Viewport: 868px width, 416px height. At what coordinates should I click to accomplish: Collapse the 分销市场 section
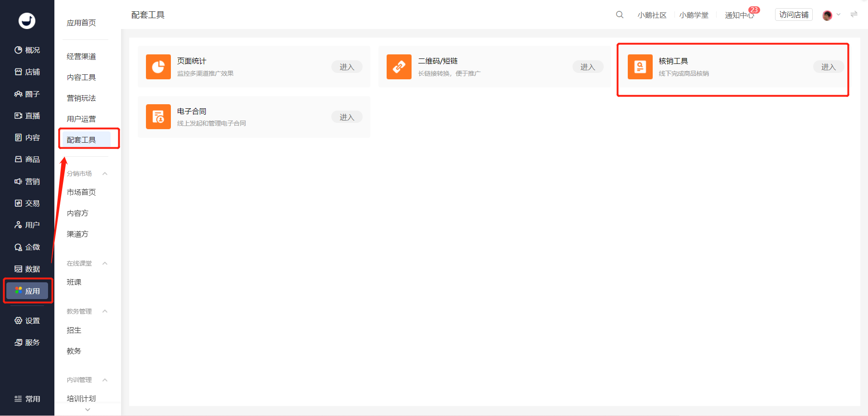point(105,174)
